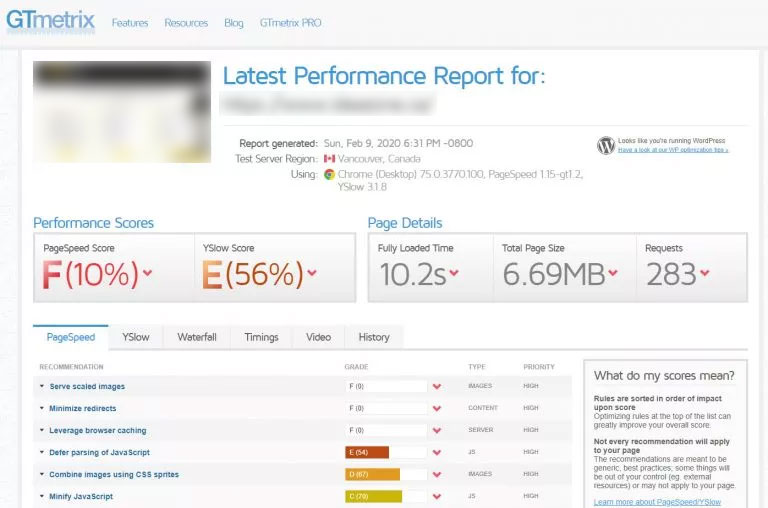Open Serve scaled images recommendation

pos(87,387)
